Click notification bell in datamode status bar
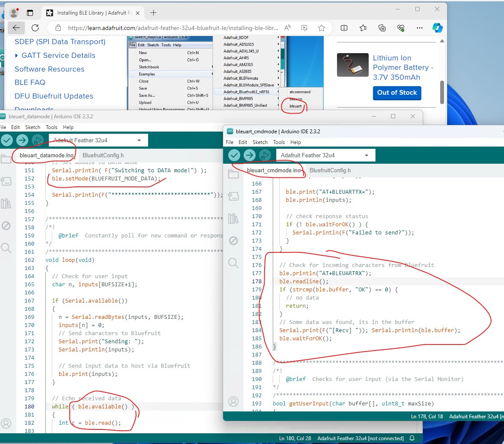Image resolution: width=504 pixels, height=444 pixels. tap(412, 438)
